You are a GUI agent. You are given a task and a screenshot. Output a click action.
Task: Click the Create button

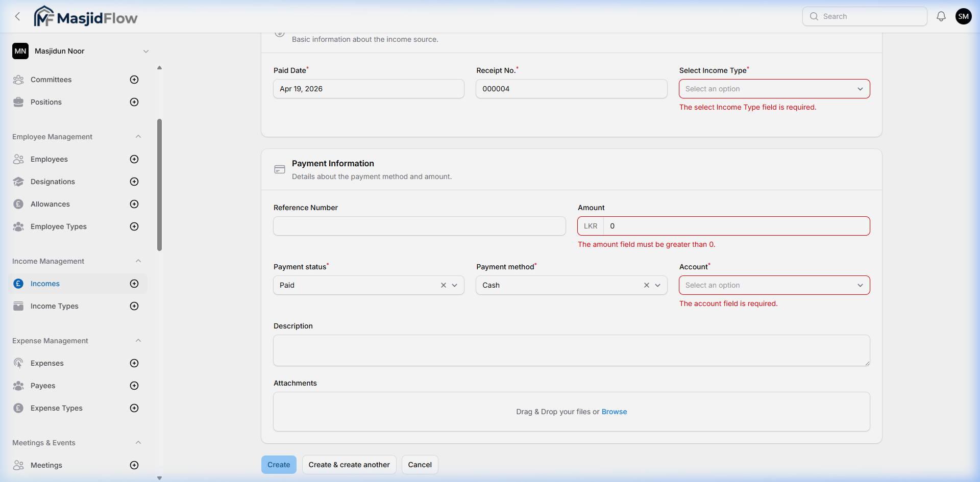[x=279, y=465]
